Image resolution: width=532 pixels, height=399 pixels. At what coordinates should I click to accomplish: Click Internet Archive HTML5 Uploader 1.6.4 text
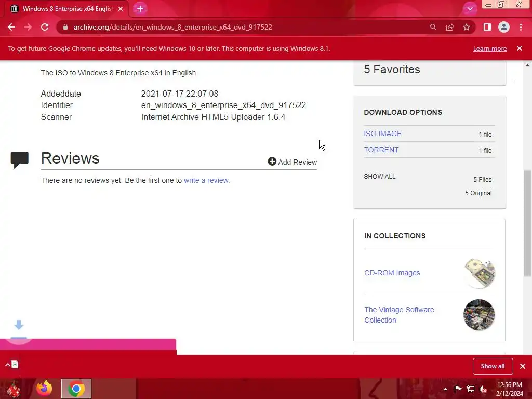click(213, 117)
